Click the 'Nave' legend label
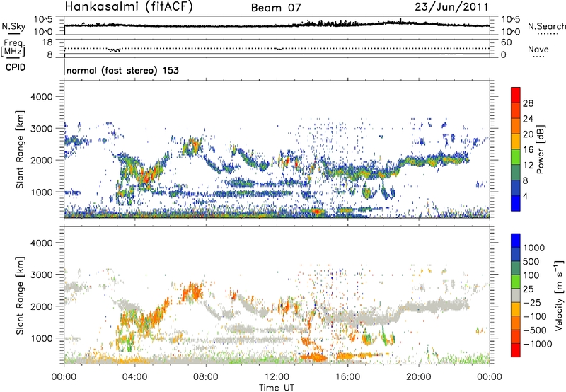This screenshot has height=392, width=566. pos(538,50)
